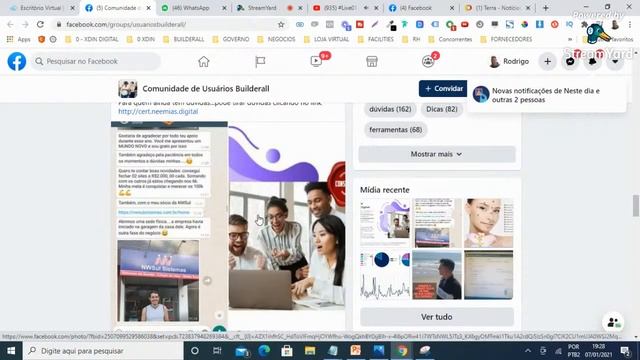The height and width of the screenshot is (360, 640).
Task: Open Task View on the taskbar
Action: pos(217,351)
